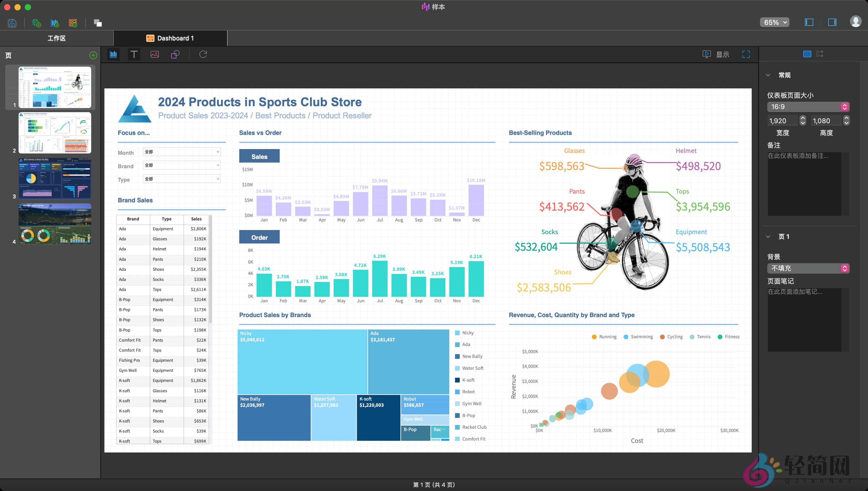This screenshot has height=491, width=868.
Task: Collapse the 常规 section
Action: (768, 75)
